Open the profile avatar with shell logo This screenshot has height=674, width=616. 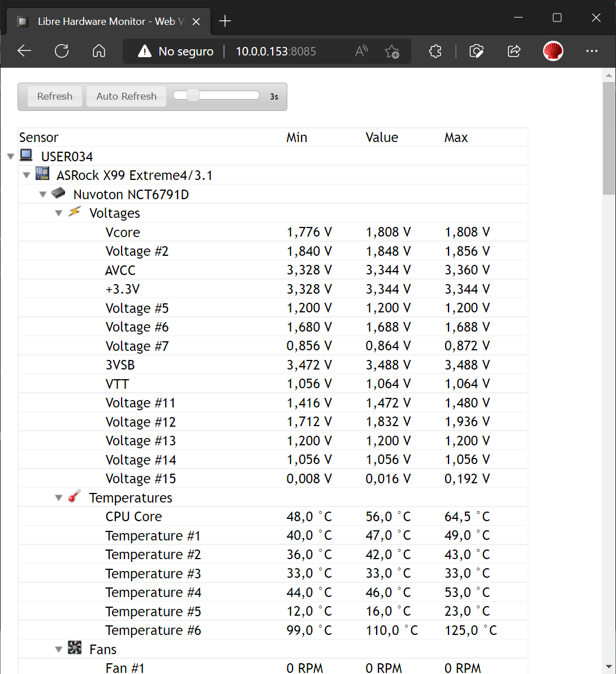coord(553,51)
